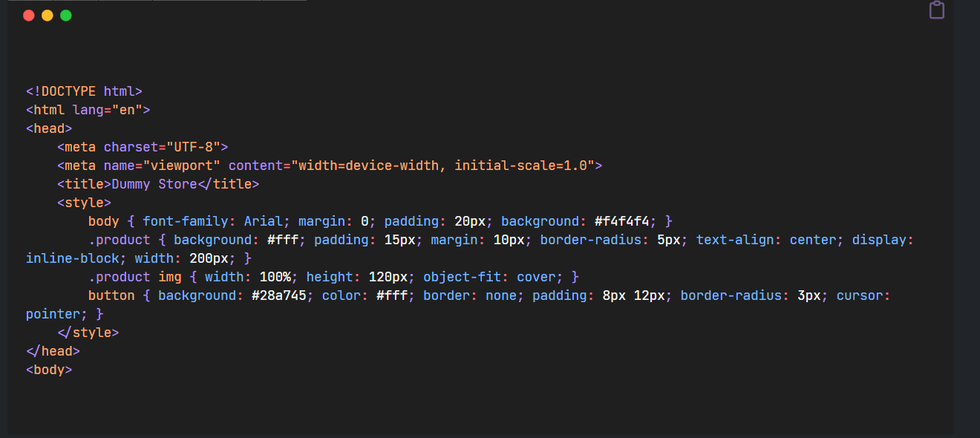Click the '<html lang="en">' line
Image resolution: width=980 pixels, height=438 pixels.
click(x=88, y=110)
